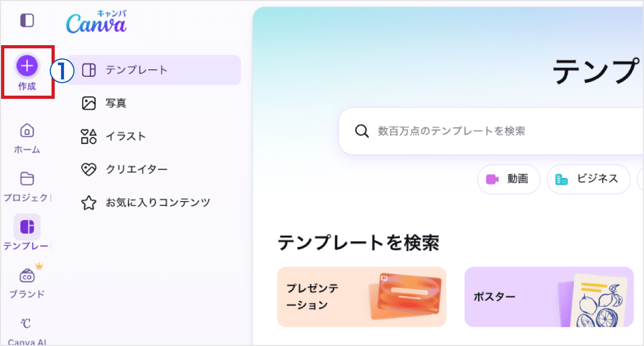Toggle the 動画 filter chip
The height and width of the screenshot is (346, 644).
click(x=509, y=179)
